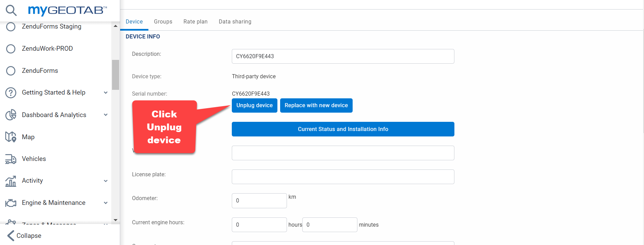Image resolution: width=644 pixels, height=245 pixels.
Task: Click Replace with new device button
Action: (316, 105)
